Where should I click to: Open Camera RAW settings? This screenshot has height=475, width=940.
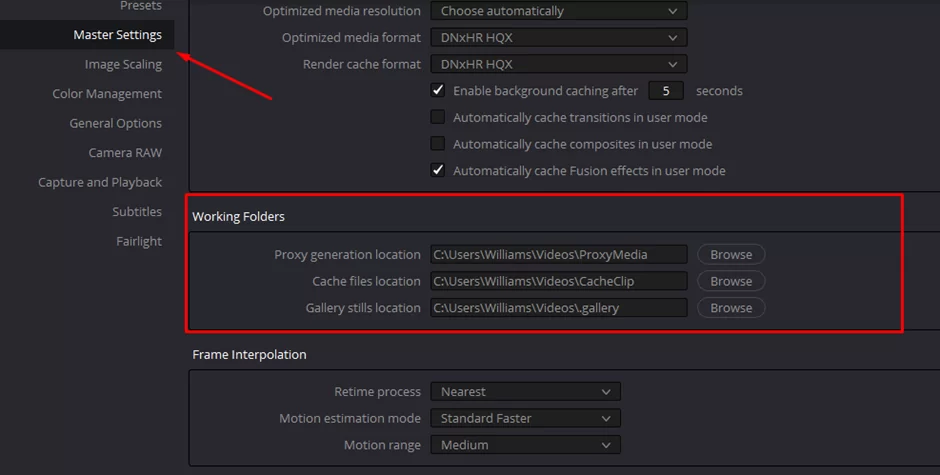click(x=125, y=152)
